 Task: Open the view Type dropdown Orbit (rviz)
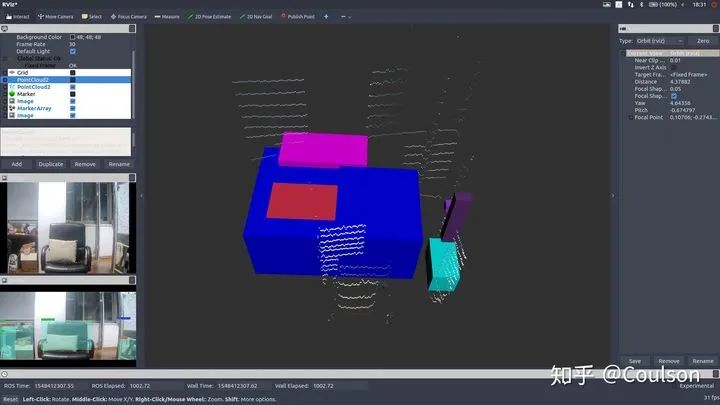coord(660,41)
